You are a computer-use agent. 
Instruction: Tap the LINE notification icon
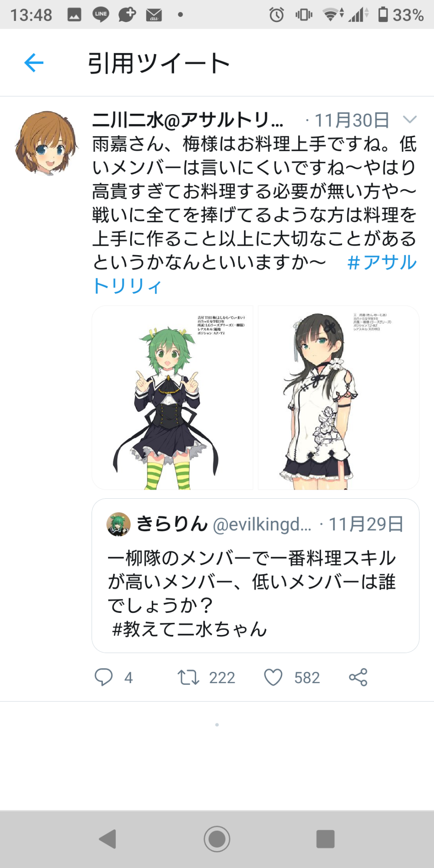coord(101,15)
